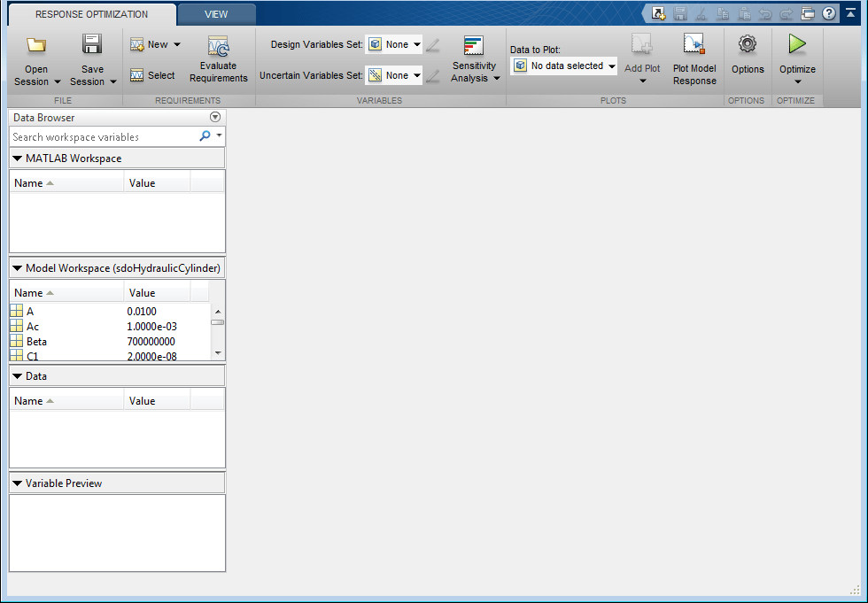
Task: Click the variable icon for Beta
Action: 17,341
